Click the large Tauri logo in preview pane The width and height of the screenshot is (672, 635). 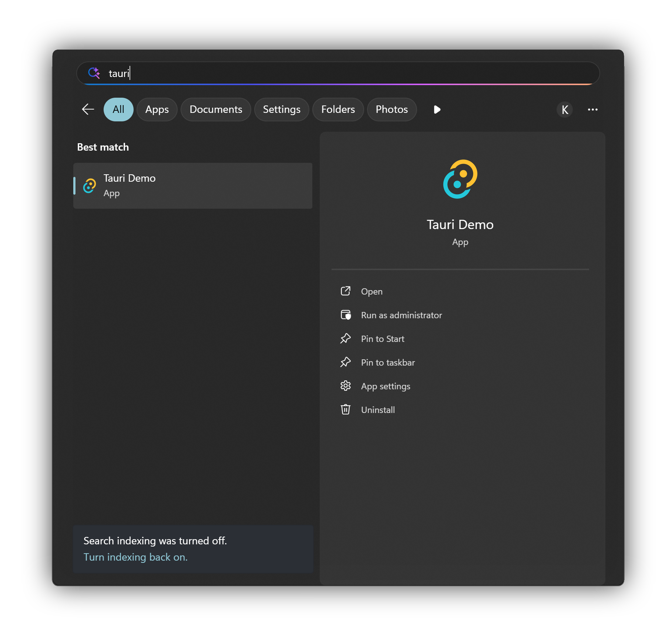(460, 179)
